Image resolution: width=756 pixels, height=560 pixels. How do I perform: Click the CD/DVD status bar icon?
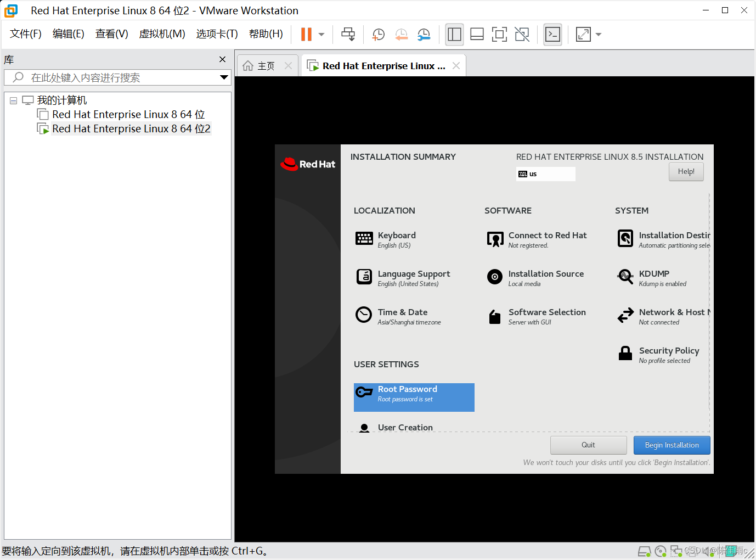point(661,551)
